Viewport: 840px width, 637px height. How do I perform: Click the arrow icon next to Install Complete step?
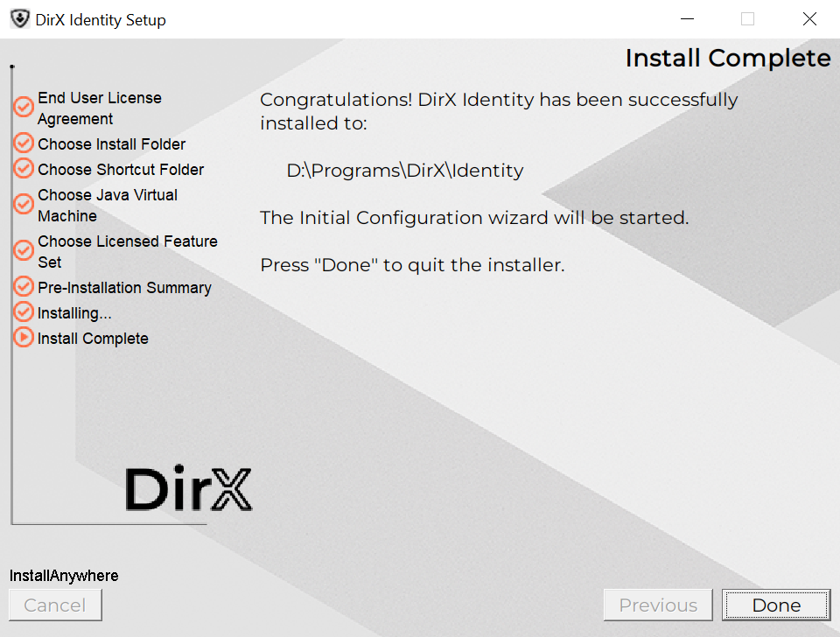24,338
